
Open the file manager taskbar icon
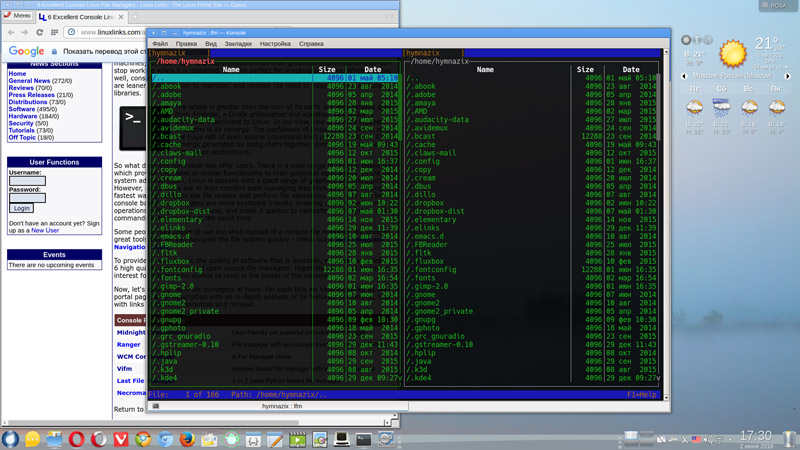point(55,439)
